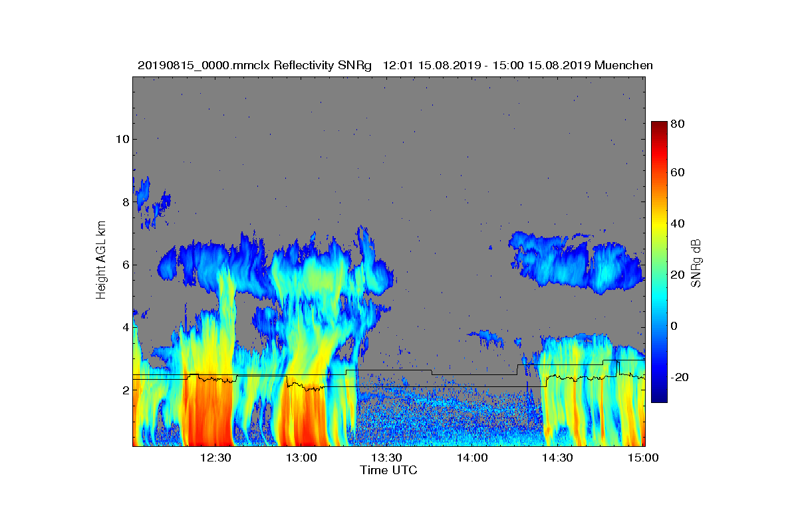Screen dimensions: 798x532
Task: Click the height tick label 6
Action: [x=125, y=265]
